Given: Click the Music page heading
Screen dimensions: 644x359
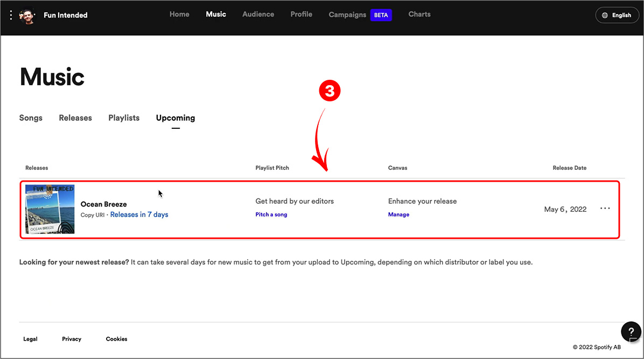Looking at the screenshot, I should coord(52,77).
